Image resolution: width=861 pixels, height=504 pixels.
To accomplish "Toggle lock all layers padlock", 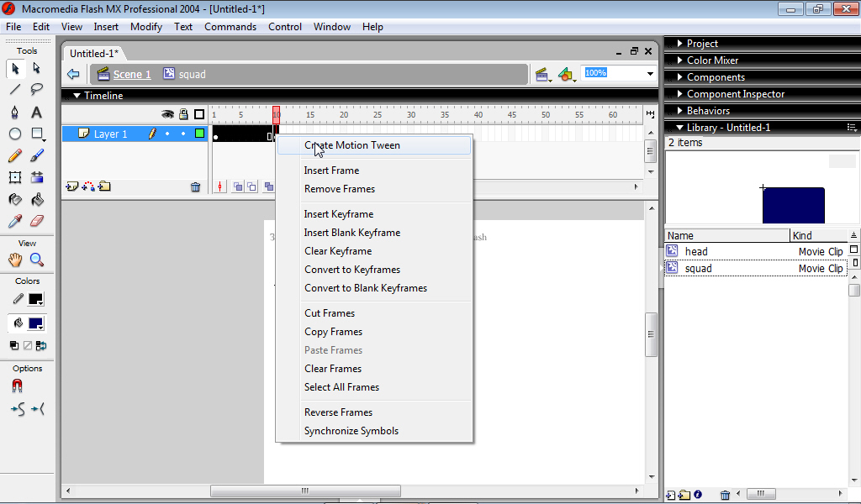I will tap(183, 114).
